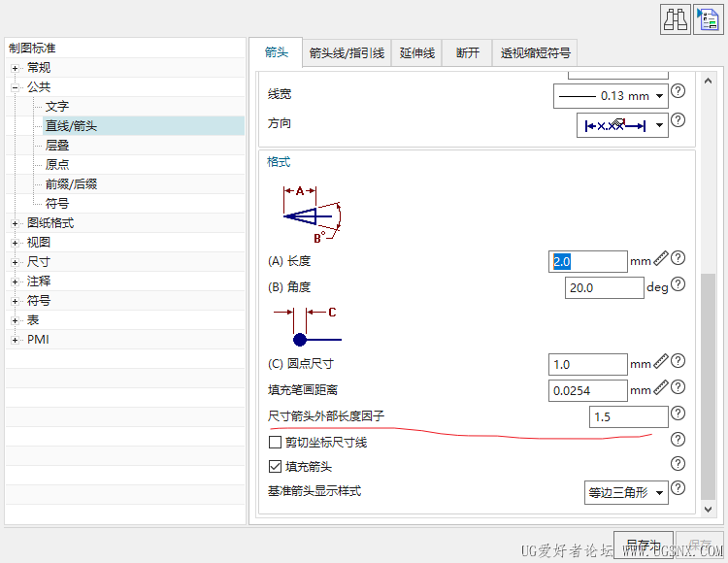Click the binoculars search icon
This screenshot has height=563, width=728.
676,19
